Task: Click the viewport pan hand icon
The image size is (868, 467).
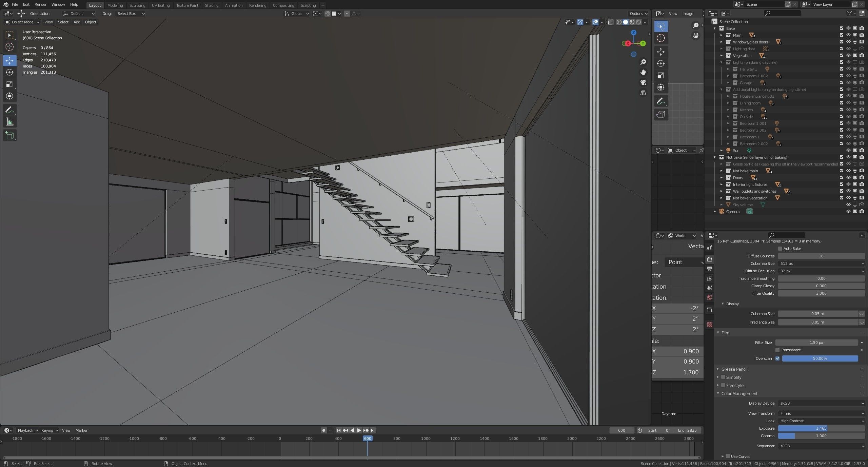Action: tap(643, 72)
